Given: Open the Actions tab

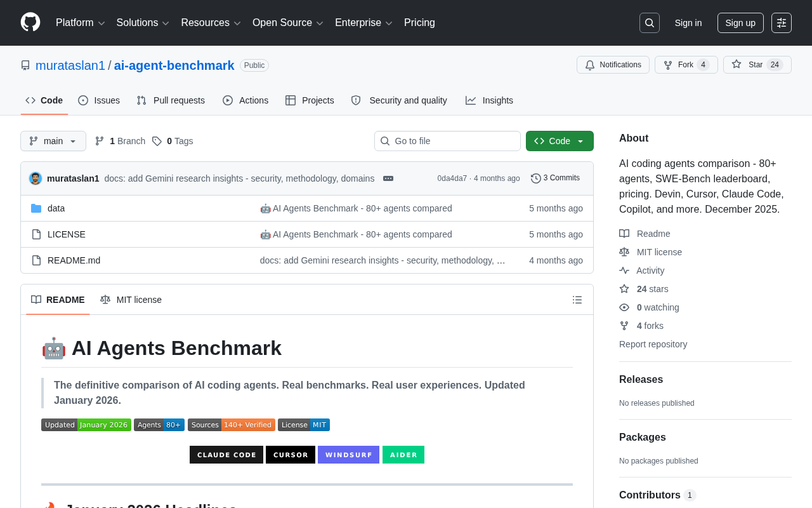Looking at the screenshot, I should coord(246,100).
